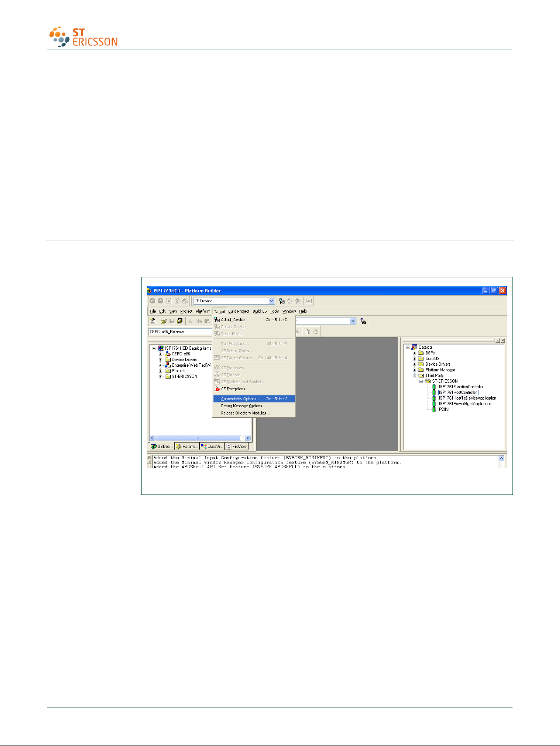560x746 pixels.
Task: Collapse ST-ERICSSON folder in Catalog
Action: [421, 381]
